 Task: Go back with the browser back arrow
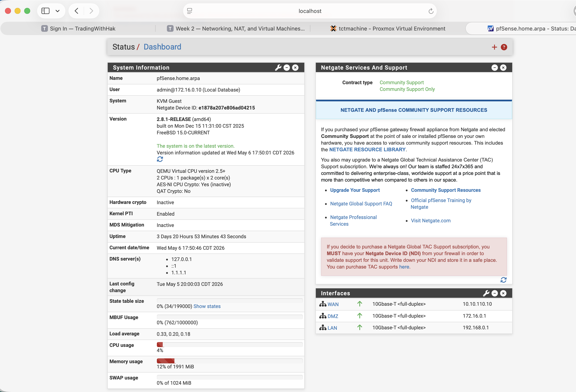click(77, 11)
